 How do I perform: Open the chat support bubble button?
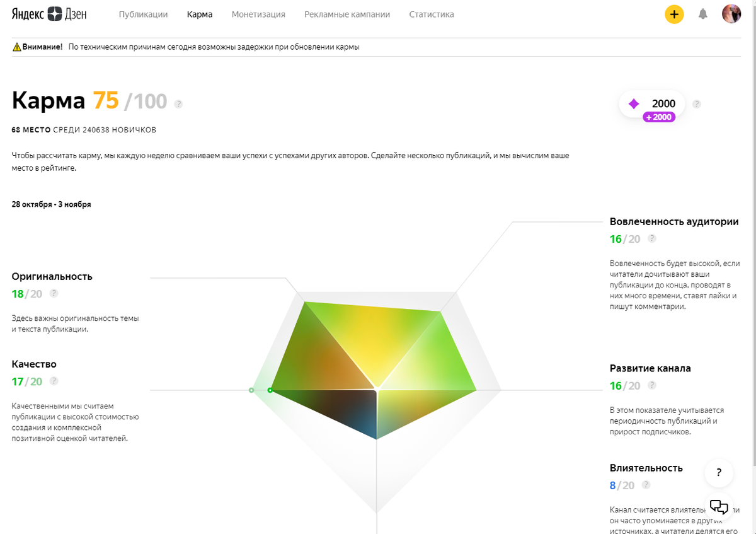tap(719, 506)
